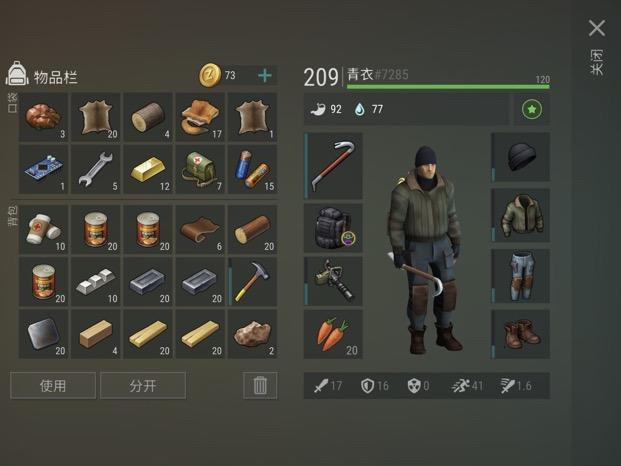Select the bandages stack of 10
Screen dimensions: 621x466
click(44, 229)
